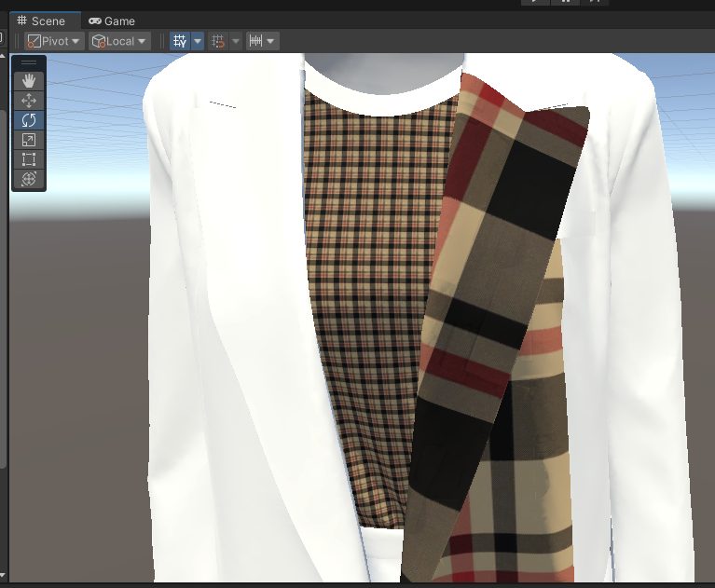The width and height of the screenshot is (715, 588).
Task: Select the Scale tool
Action: (29, 140)
